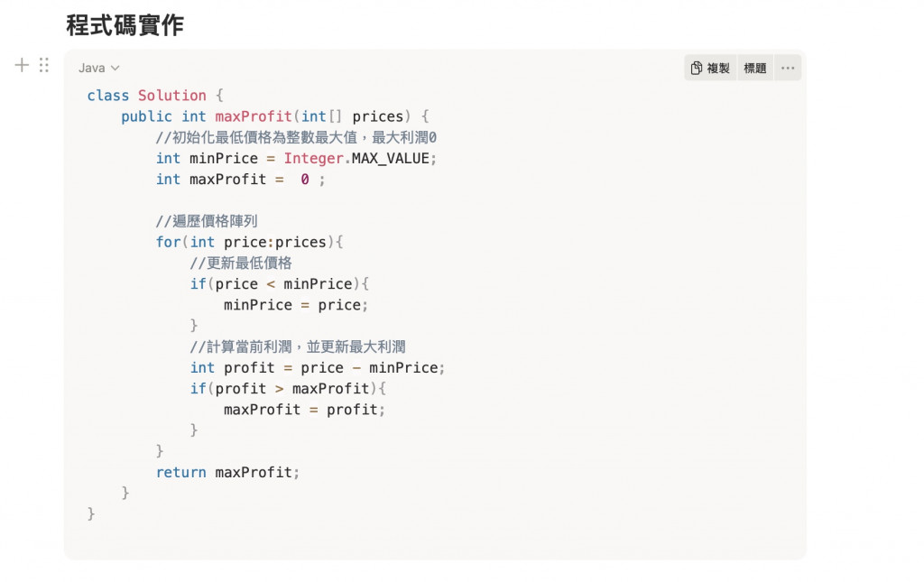
Task: Click the for(int price:prices) line
Action: tap(249, 242)
